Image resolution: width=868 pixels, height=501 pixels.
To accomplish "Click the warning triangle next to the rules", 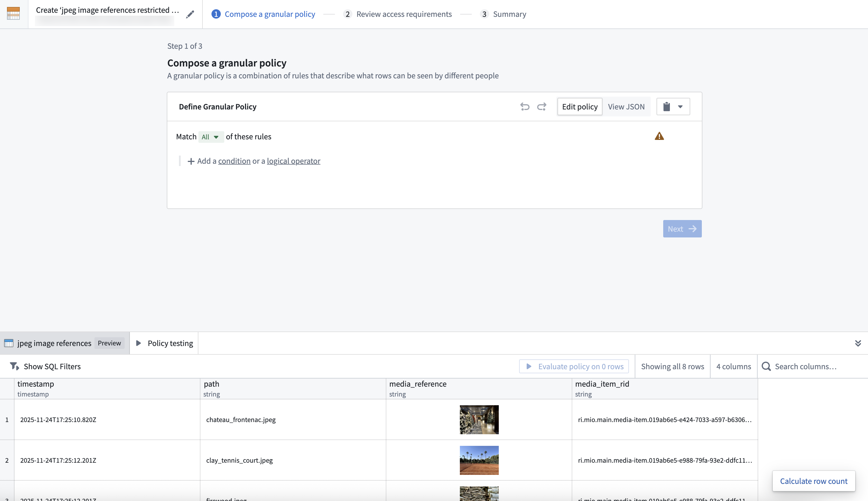I will (x=659, y=136).
